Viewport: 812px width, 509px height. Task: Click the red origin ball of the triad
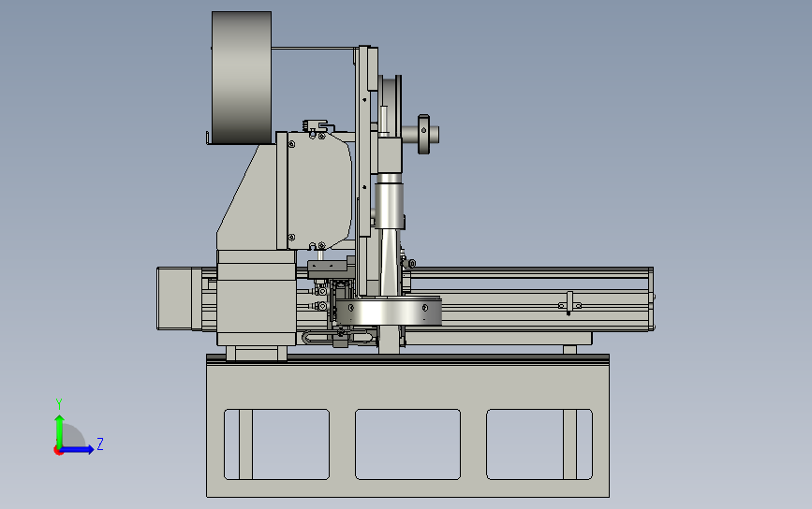58,451
